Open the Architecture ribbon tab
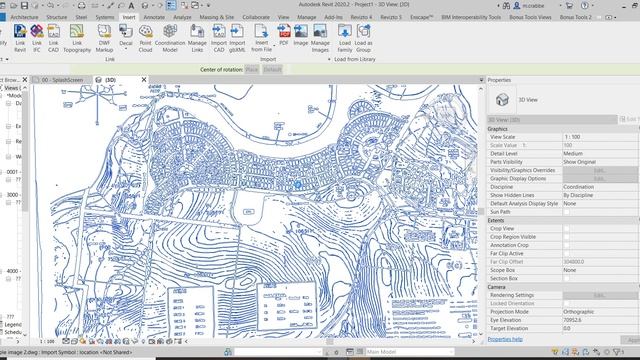The height and width of the screenshot is (360, 640). [24, 17]
